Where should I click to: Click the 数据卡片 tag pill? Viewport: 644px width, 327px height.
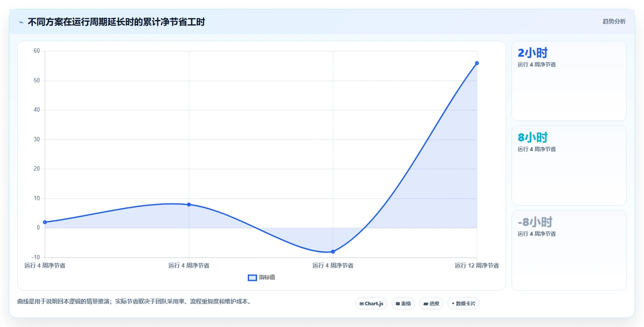coord(464,304)
